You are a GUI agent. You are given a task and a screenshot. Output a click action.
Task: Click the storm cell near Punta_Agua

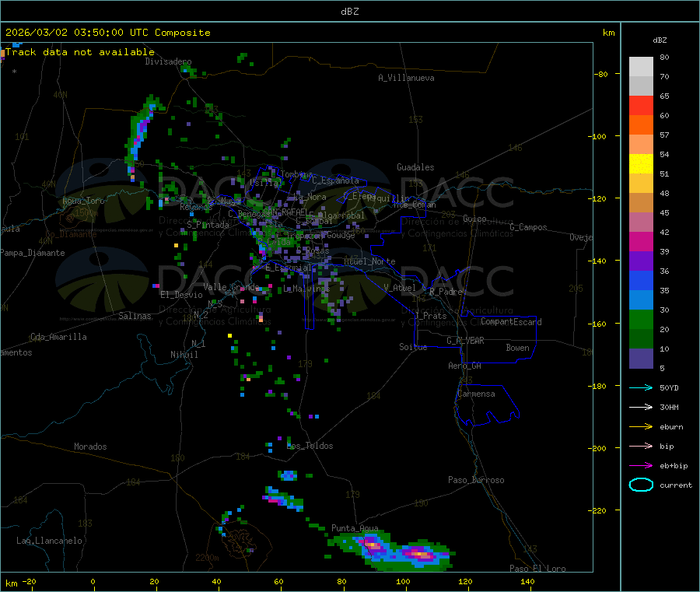pos(393,552)
